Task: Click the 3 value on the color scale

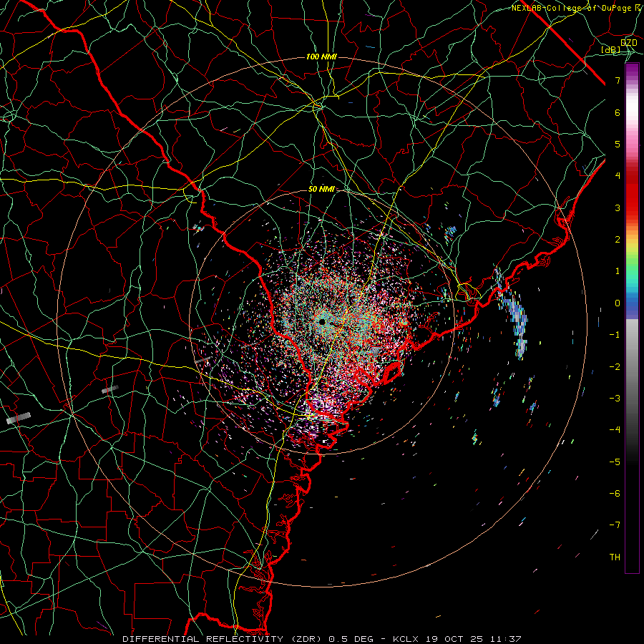Action: pos(618,208)
